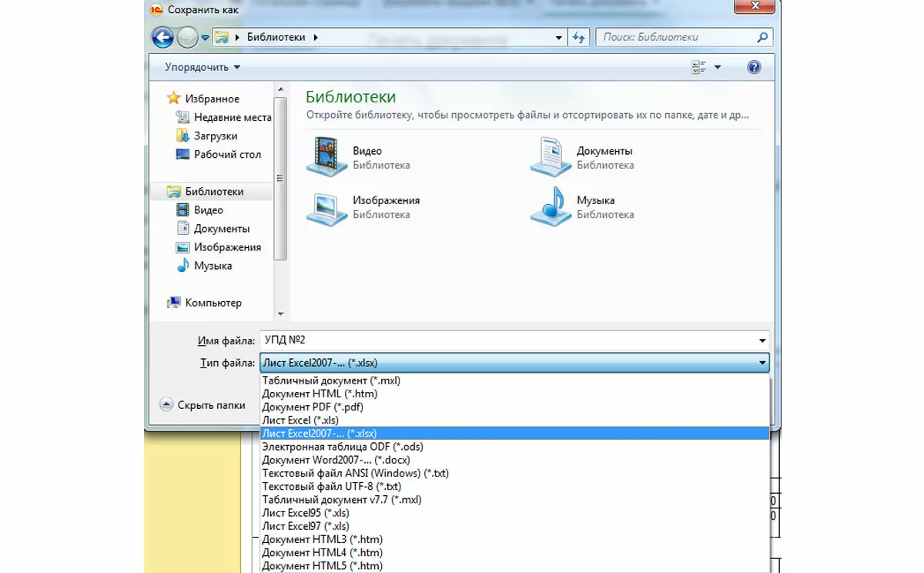Choose Текстовый файл UTF-8 (*.txt) file type
Image resolution: width=924 pixels, height=573 pixels.
point(514,486)
